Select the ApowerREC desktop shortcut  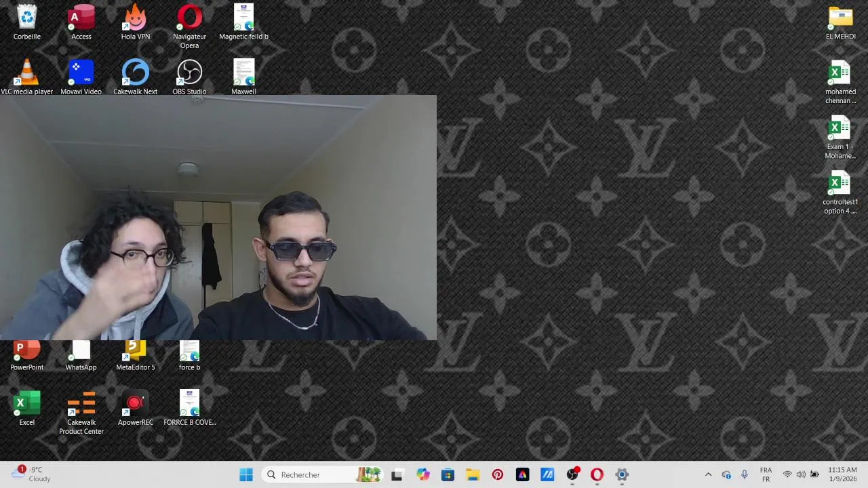(136, 408)
